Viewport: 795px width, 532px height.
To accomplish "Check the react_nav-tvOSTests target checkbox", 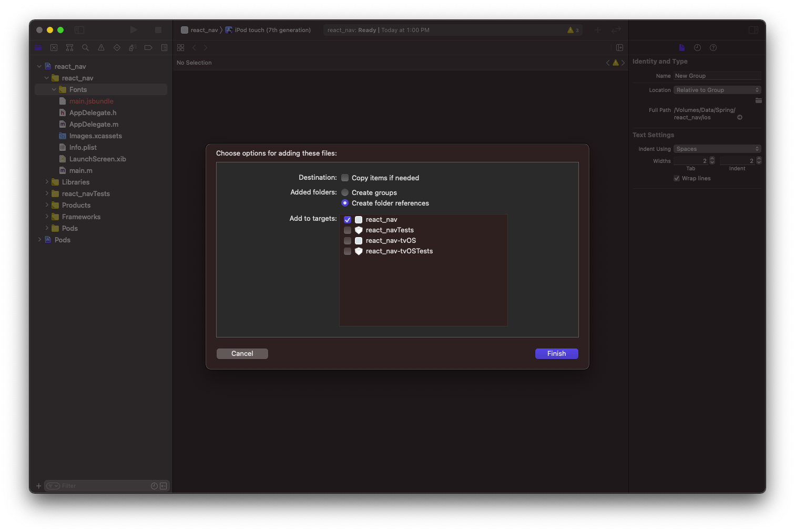I will tap(348, 251).
